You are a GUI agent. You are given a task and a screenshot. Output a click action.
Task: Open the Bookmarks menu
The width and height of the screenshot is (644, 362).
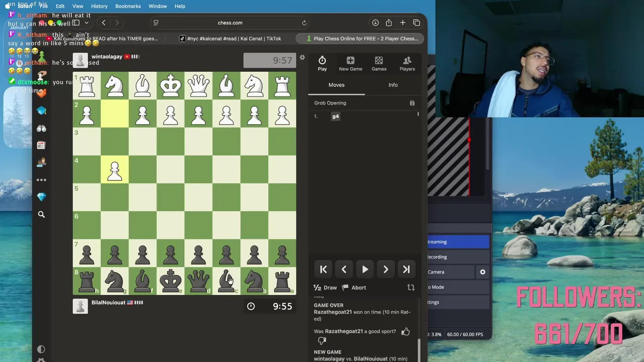[128, 6]
